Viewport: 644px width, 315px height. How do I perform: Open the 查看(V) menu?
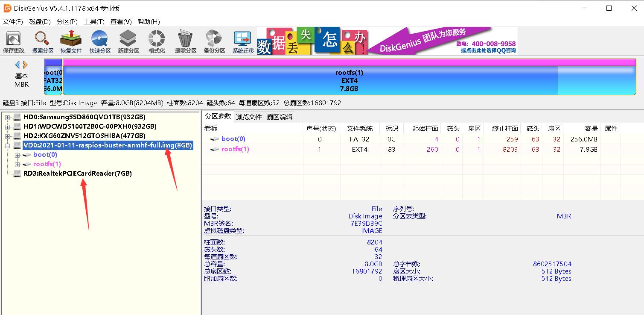click(x=121, y=21)
